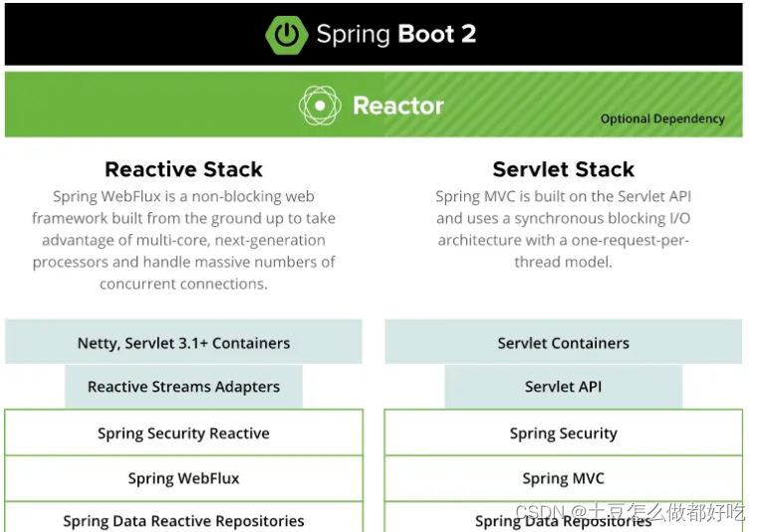The image size is (761, 532).
Task: Select the 'Spring Security Reactive' box
Action: [x=183, y=432]
